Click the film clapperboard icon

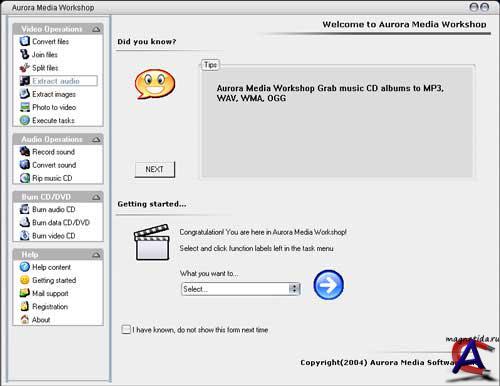[152, 242]
